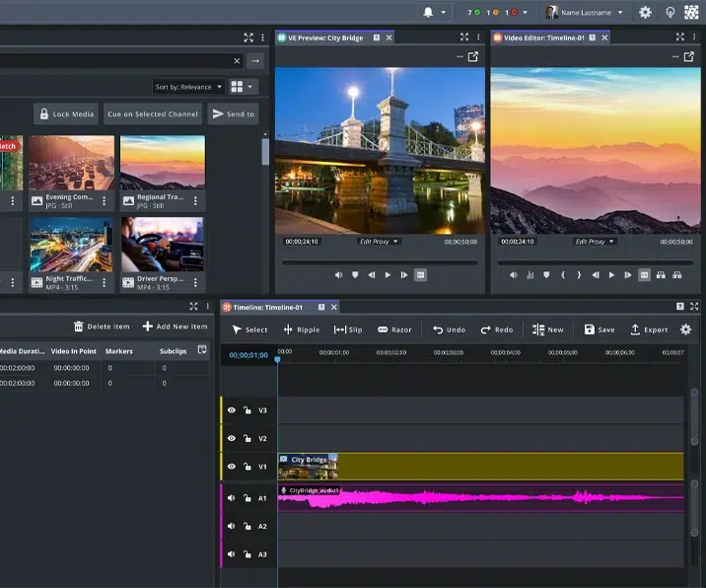Toggle closed captions in VE Preview
Screen dimensions: 706x588
click(420, 275)
